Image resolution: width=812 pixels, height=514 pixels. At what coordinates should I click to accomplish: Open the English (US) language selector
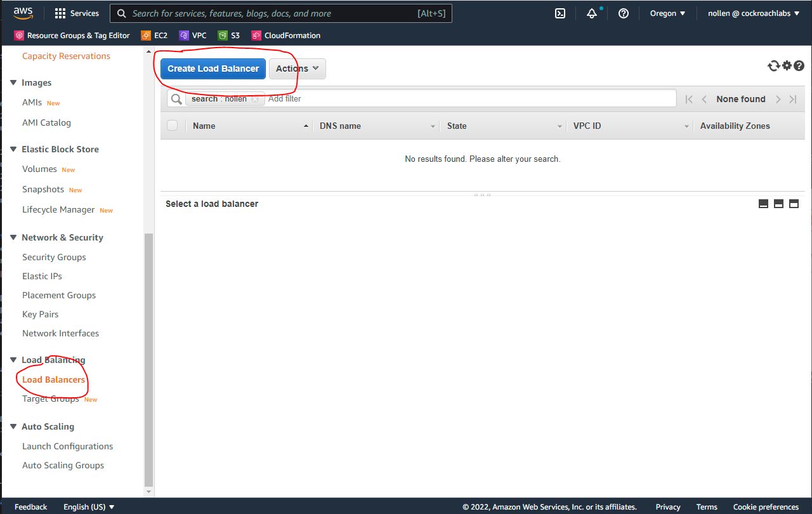coord(89,506)
